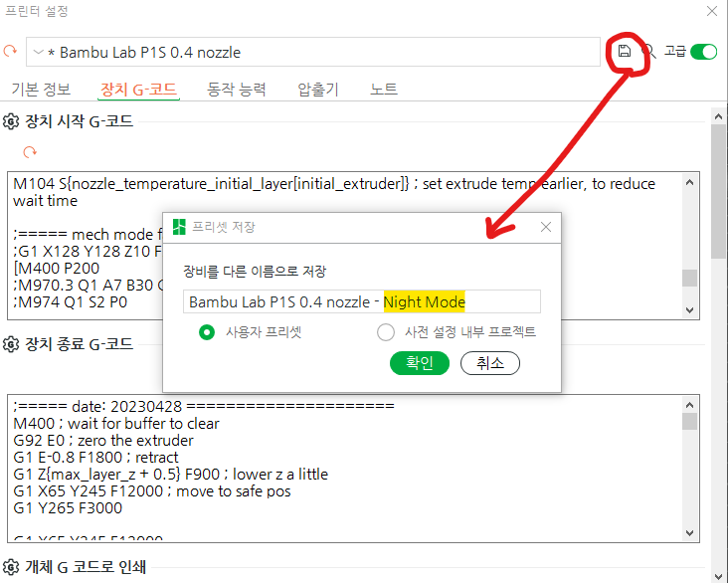Click the 개체 G 코드로 인쇄 section heading

tap(86, 567)
